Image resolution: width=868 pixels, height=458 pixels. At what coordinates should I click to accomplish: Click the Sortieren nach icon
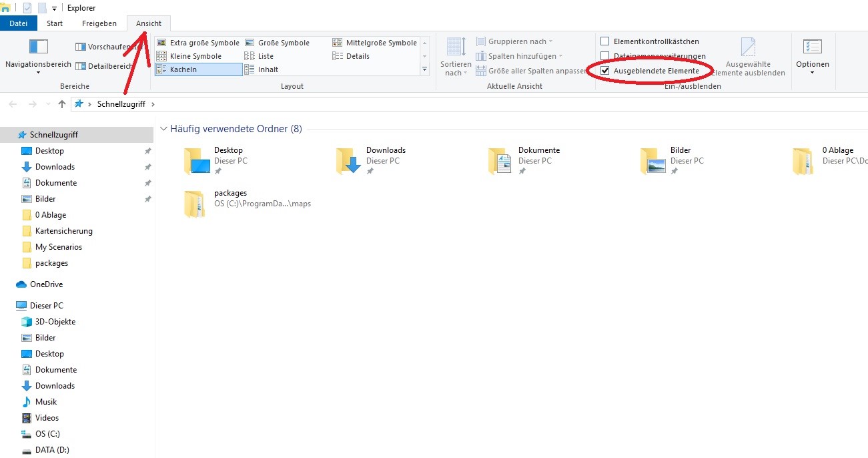point(456,47)
